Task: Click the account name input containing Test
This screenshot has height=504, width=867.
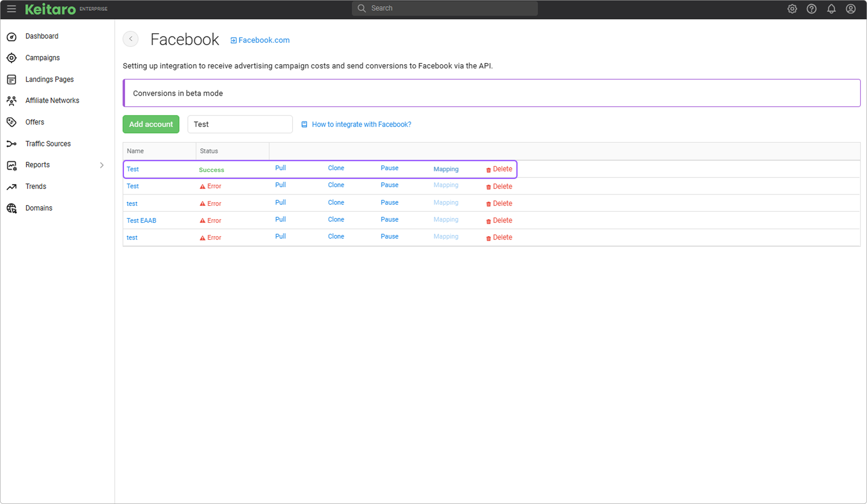Action: (240, 124)
